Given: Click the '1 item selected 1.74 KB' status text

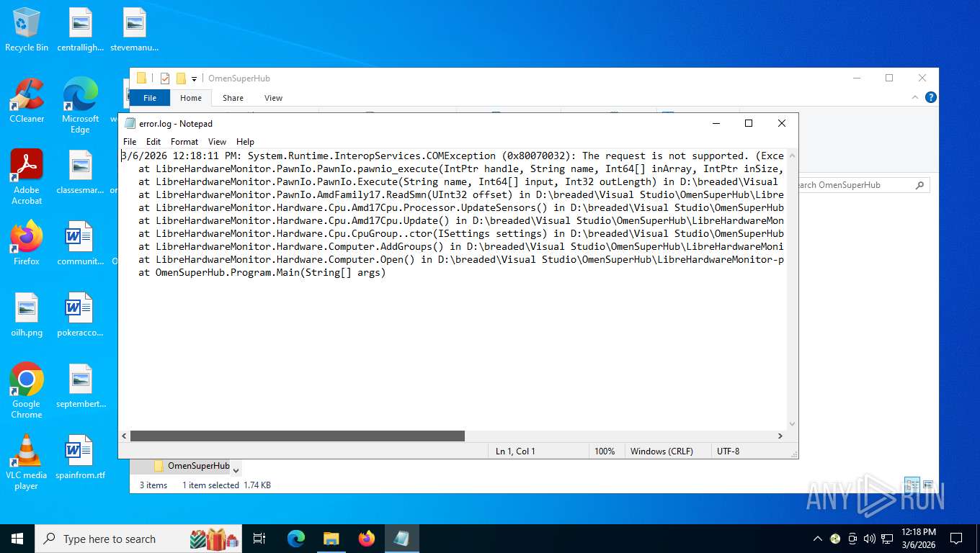Looking at the screenshot, I should click(226, 485).
